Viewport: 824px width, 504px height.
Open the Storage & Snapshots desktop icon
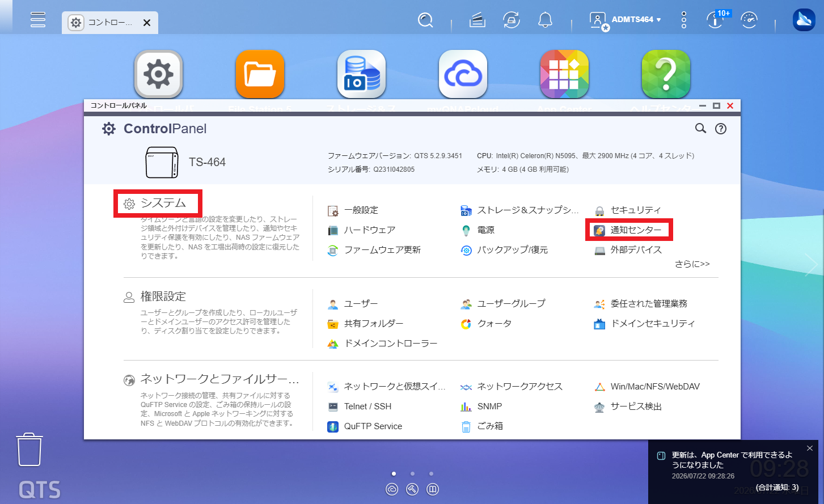361,74
